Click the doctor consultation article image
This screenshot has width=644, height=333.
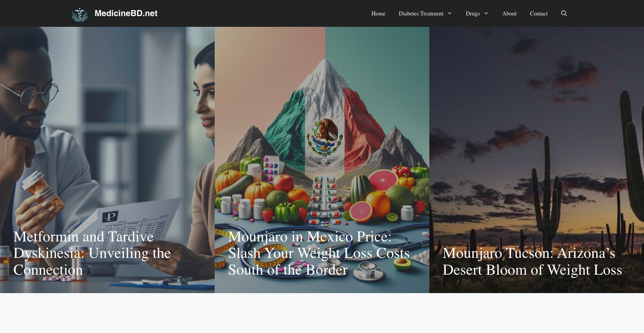[x=107, y=134]
